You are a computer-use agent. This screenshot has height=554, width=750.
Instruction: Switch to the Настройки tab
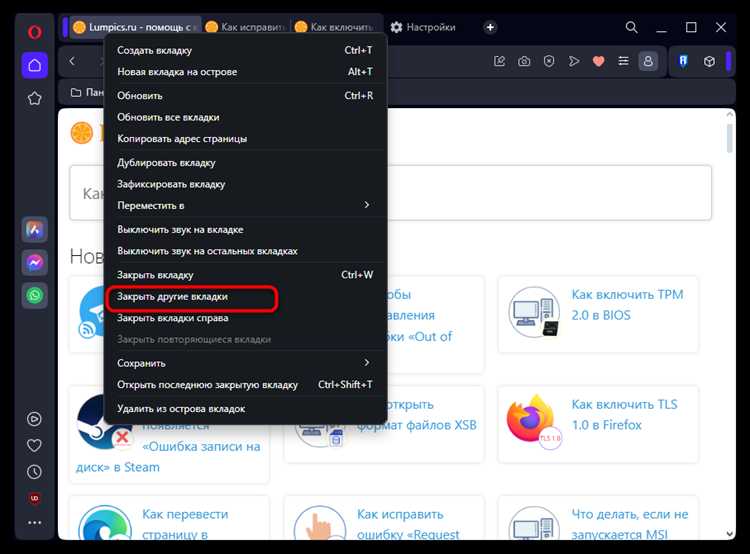423,27
